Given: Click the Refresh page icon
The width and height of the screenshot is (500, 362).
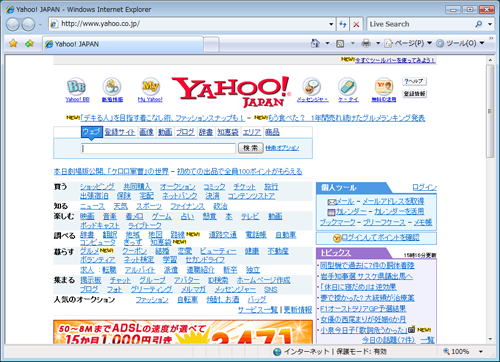Looking at the screenshot, I should tap(343, 24).
